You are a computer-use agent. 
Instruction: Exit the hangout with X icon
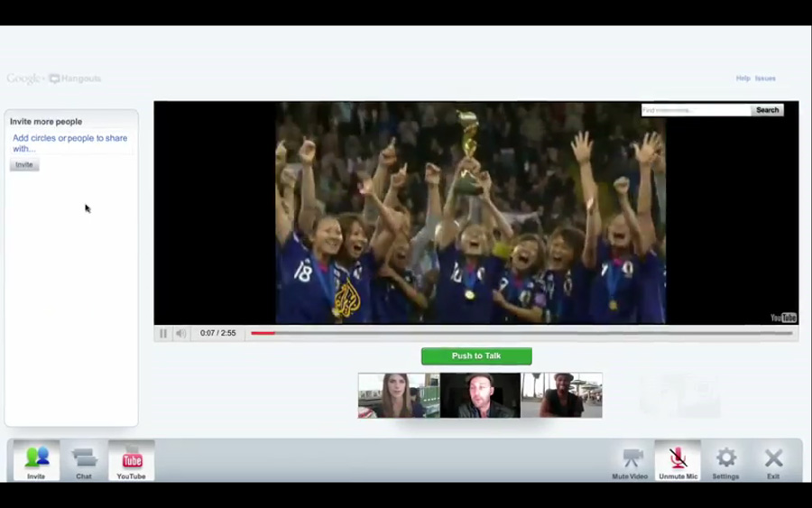coord(773,460)
